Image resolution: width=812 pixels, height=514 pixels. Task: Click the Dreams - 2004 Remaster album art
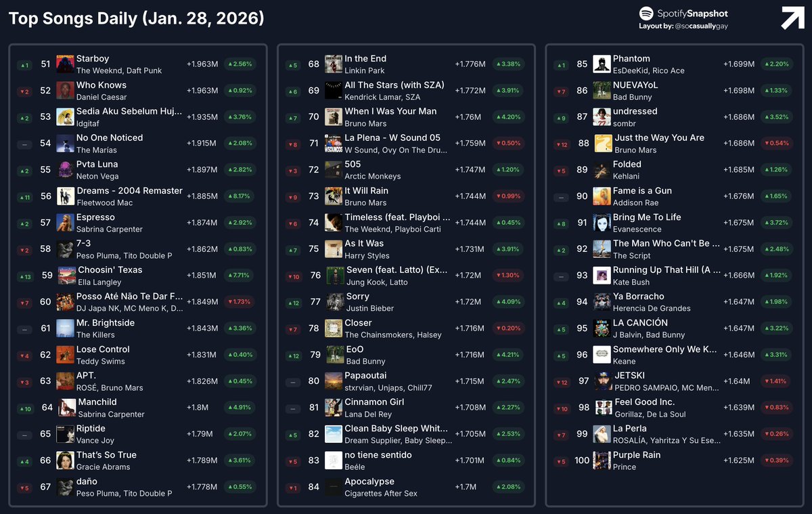click(x=64, y=196)
